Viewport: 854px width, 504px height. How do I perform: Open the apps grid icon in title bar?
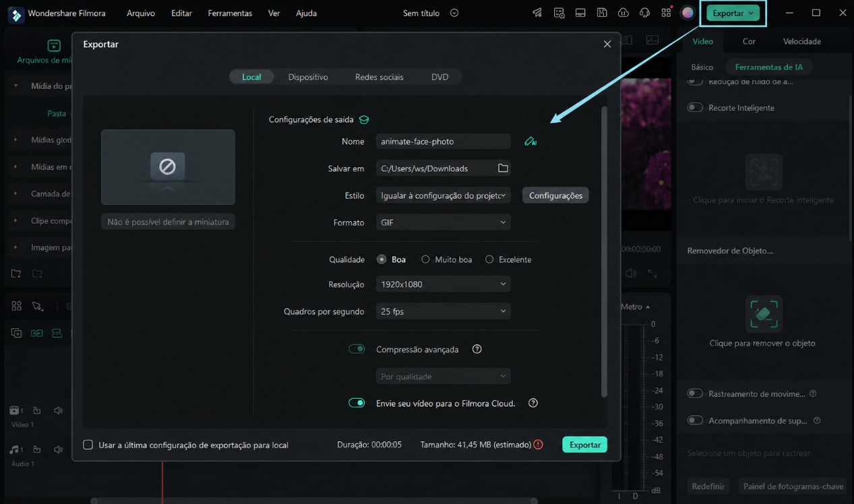667,13
